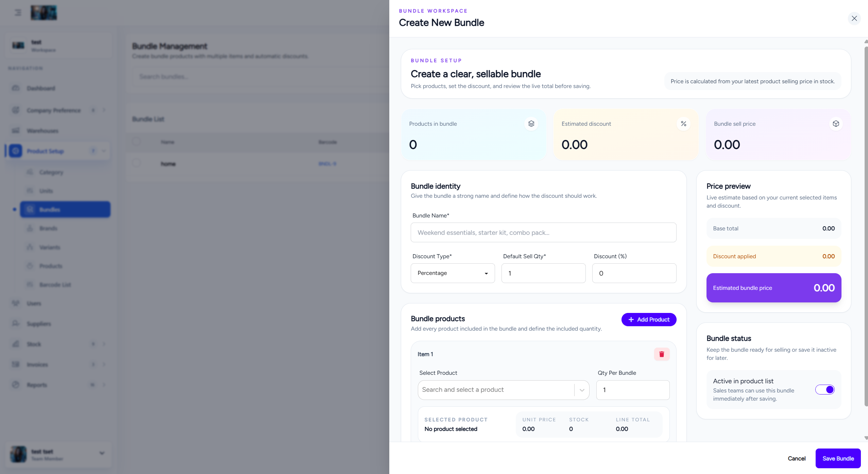
Task: Check the select-all checkbox in the Bundle List header
Action: (136, 141)
